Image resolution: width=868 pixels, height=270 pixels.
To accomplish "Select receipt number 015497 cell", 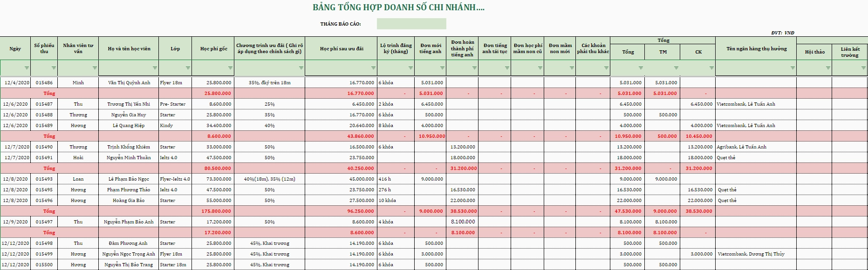I will 44,222.
